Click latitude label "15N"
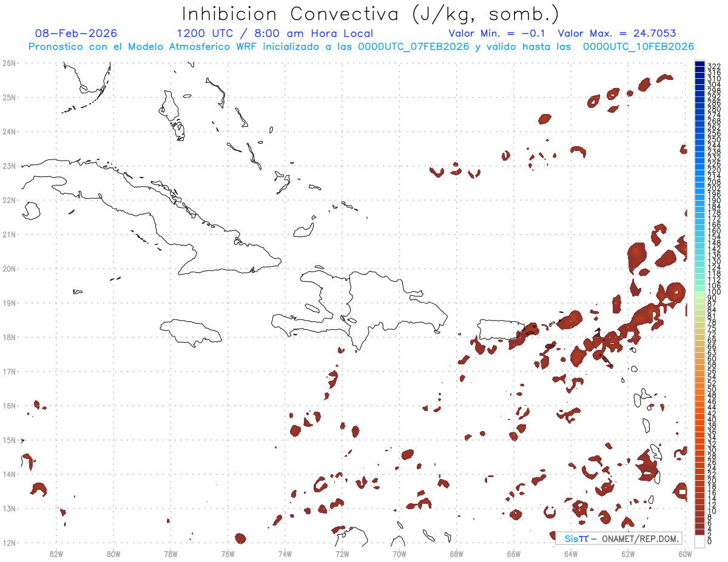The image size is (728, 562). pos(9,440)
